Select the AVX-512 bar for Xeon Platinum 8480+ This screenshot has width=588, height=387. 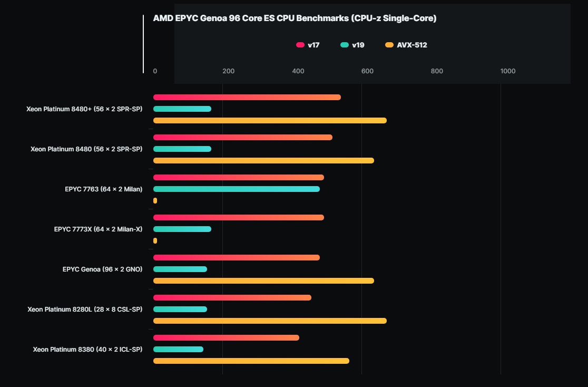pos(270,121)
